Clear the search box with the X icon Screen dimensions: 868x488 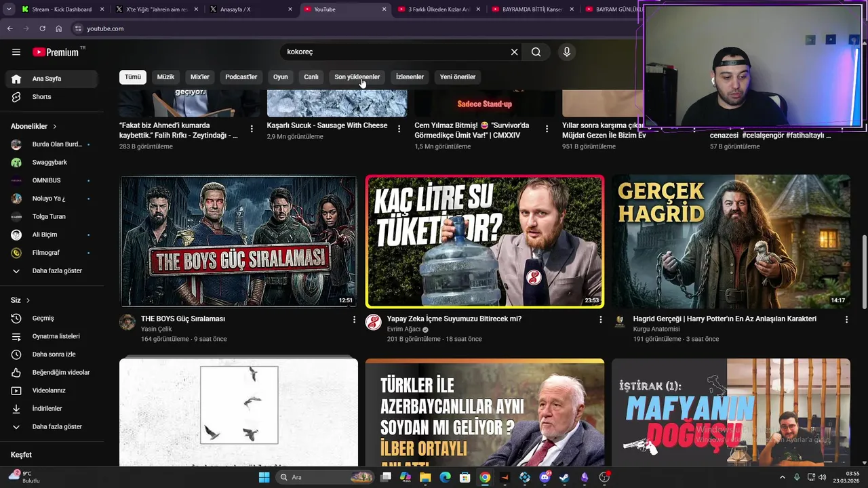(514, 52)
